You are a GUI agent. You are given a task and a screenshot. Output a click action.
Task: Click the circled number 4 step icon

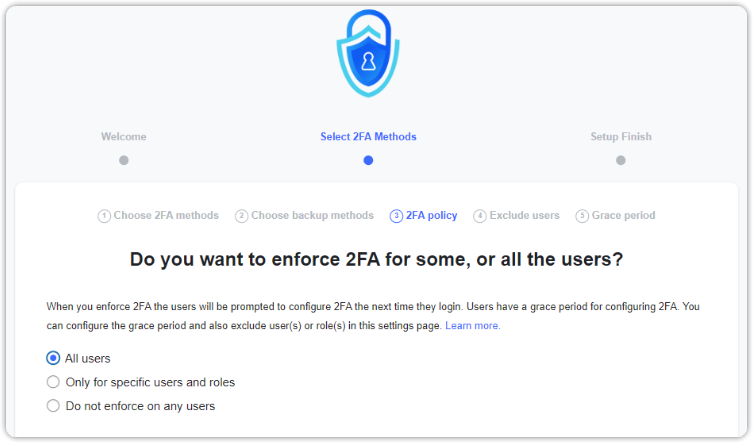click(480, 216)
